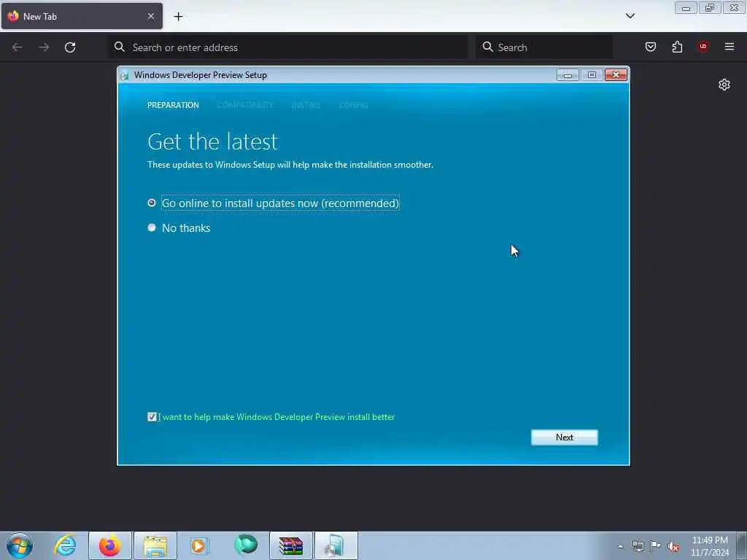Switch to Setup program taskbar icon
The width and height of the screenshot is (747, 560).
point(336,545)
